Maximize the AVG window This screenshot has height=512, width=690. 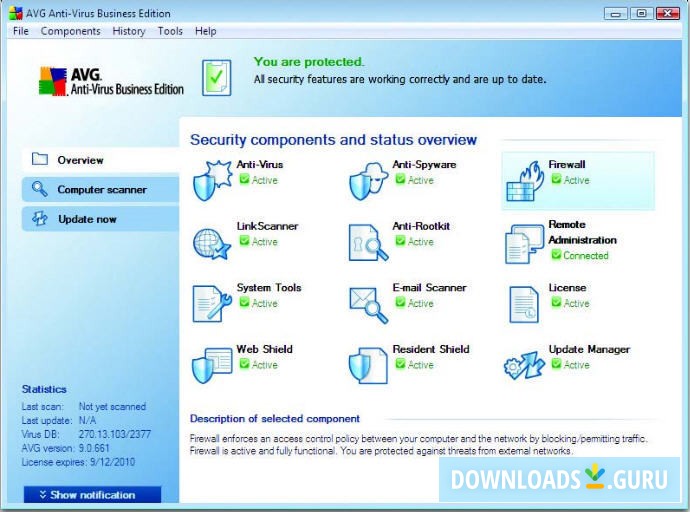(641, 14)
